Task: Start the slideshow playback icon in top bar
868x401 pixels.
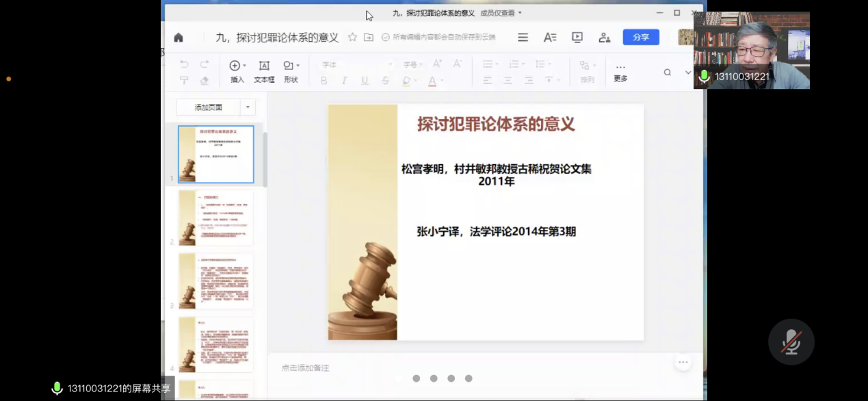Action: [x=577, y=37]
